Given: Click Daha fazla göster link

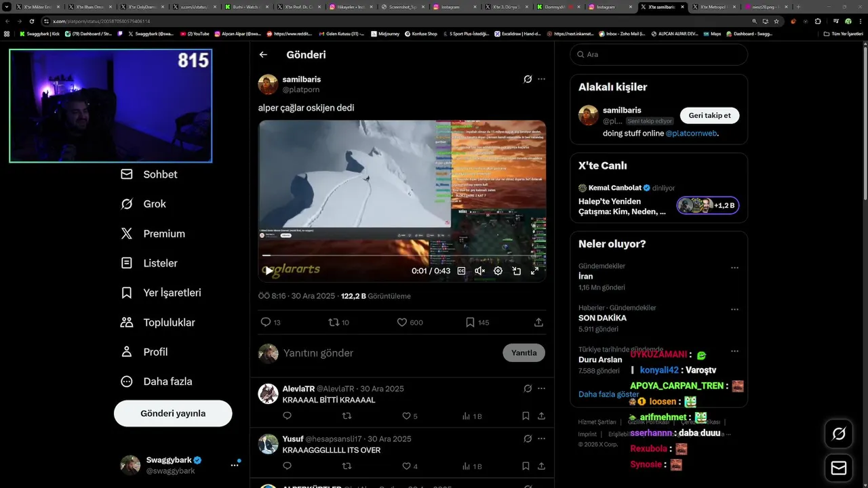Looking at the screenshot, I should 608,394.
